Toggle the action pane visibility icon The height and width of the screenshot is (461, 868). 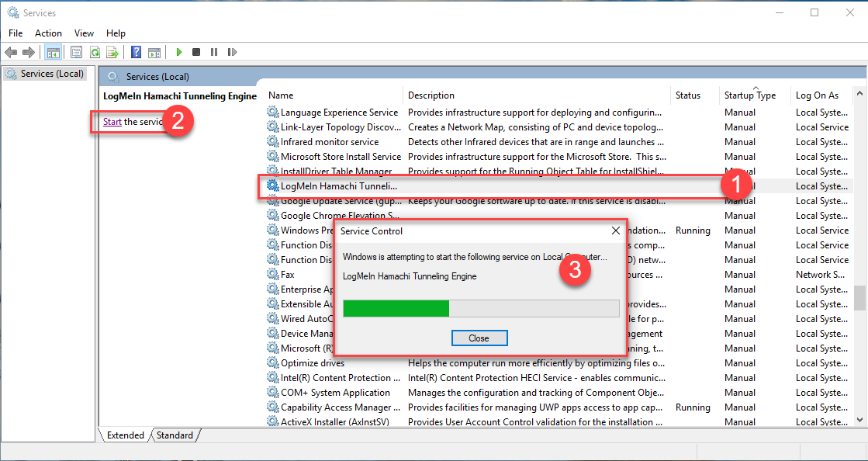[x=155, y=52]
